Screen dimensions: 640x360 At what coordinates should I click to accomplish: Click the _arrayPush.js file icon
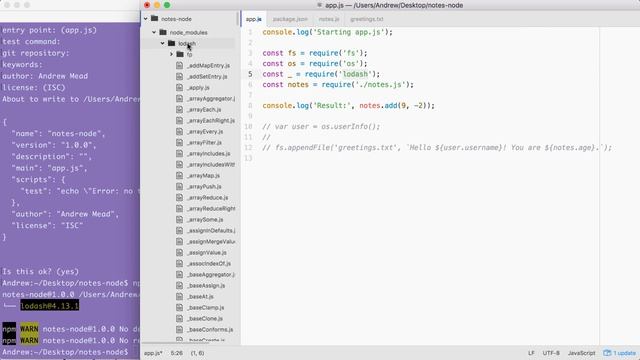pos(179,187)
